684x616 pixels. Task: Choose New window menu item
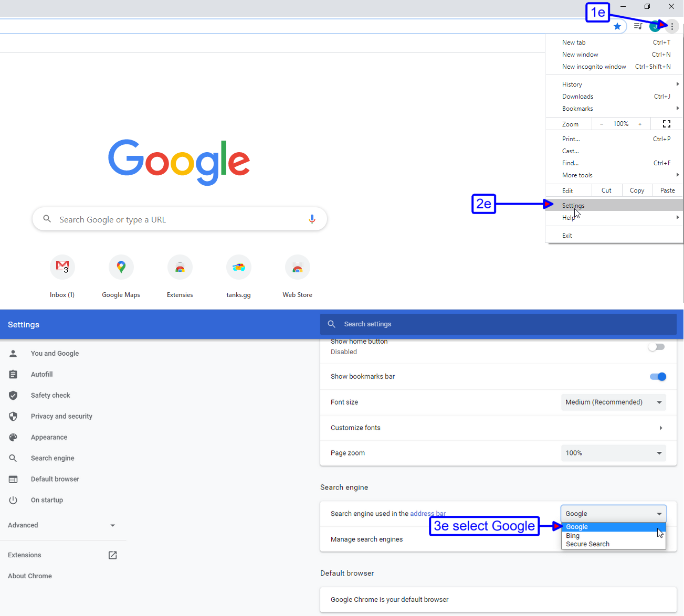tap(614, 55)
